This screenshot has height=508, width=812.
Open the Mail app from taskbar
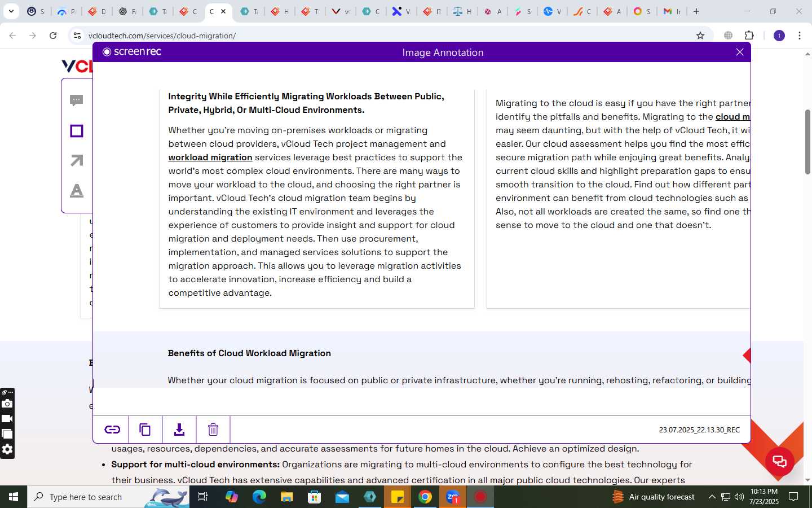342,497
